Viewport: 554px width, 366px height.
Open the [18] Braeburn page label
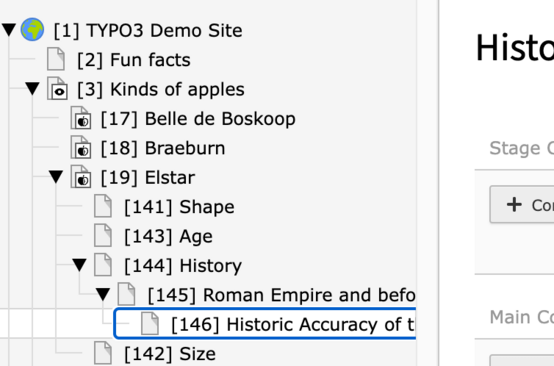pos(163,148)
